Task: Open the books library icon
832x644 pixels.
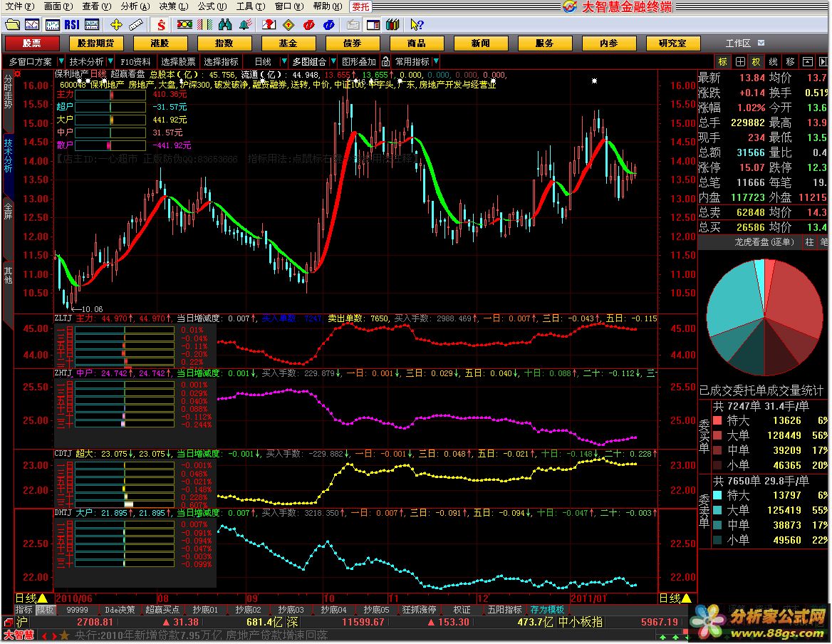Action: (x=392, y=24)
